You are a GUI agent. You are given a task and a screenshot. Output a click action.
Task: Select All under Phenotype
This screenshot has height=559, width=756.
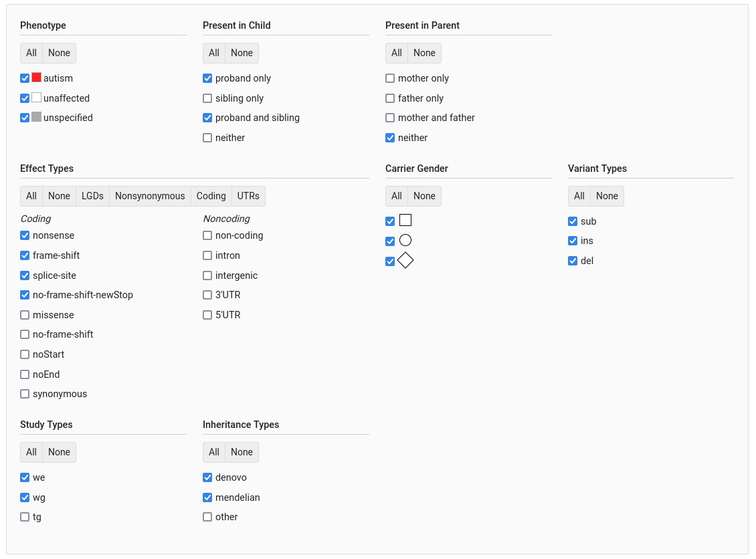pos(31,53)
